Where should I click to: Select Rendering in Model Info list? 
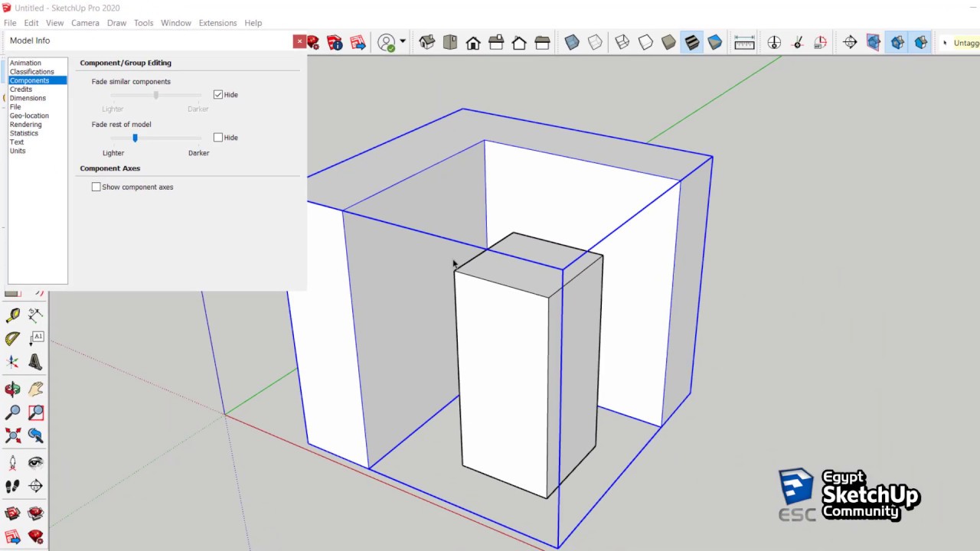coord(25,125)
